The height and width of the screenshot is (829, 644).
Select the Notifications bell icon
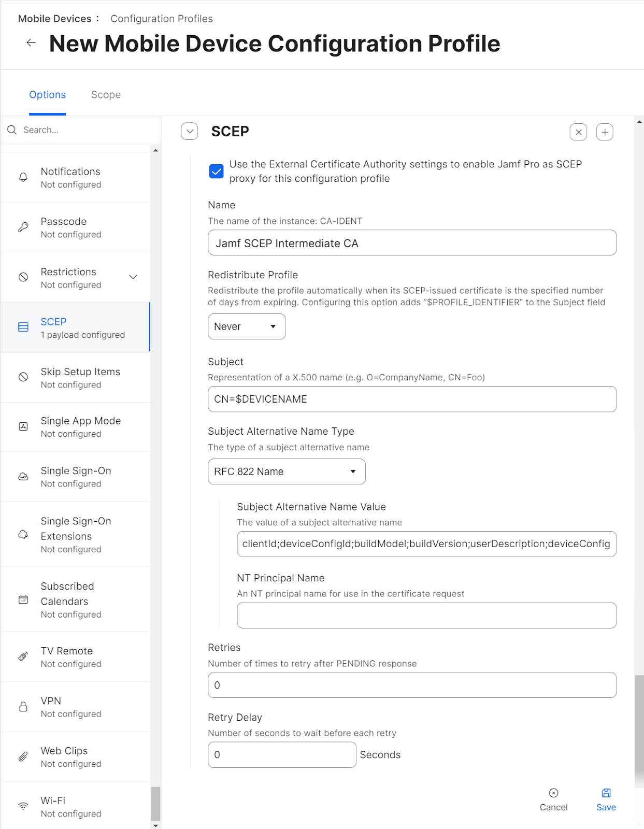(x=23, y=177)
